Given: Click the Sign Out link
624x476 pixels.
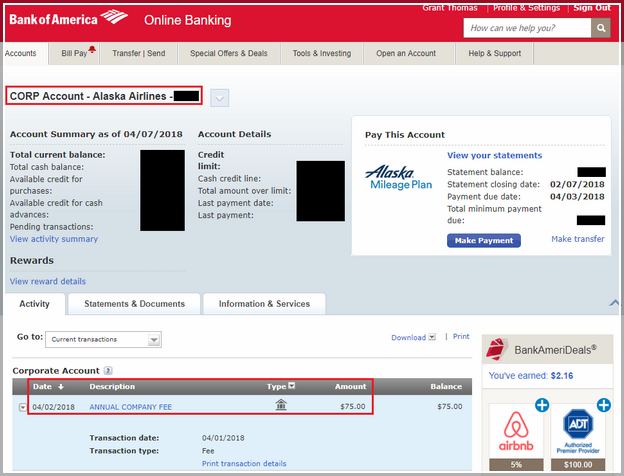Looking at the screenshot, I should pyautogui.click(x=592, y=8).
